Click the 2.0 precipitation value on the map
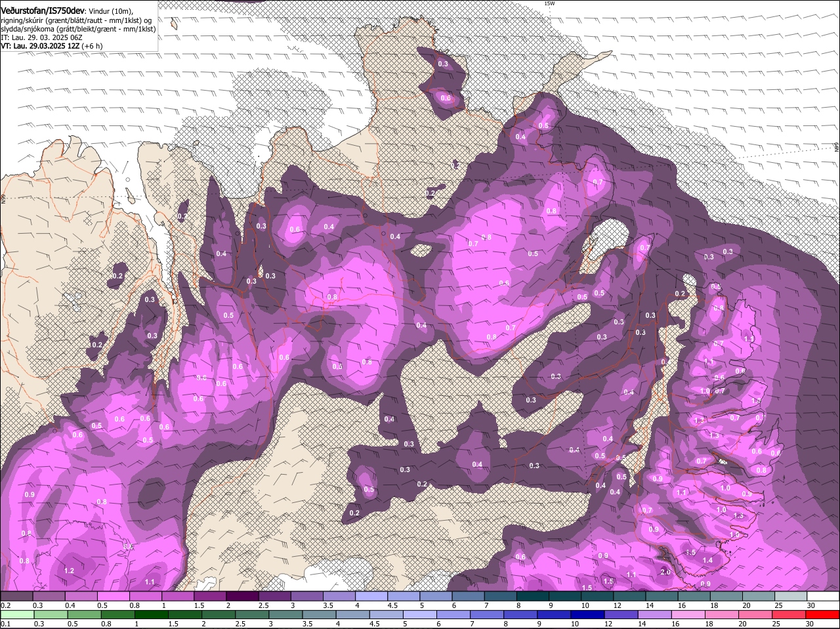840x629 pixels. (665, 572)
